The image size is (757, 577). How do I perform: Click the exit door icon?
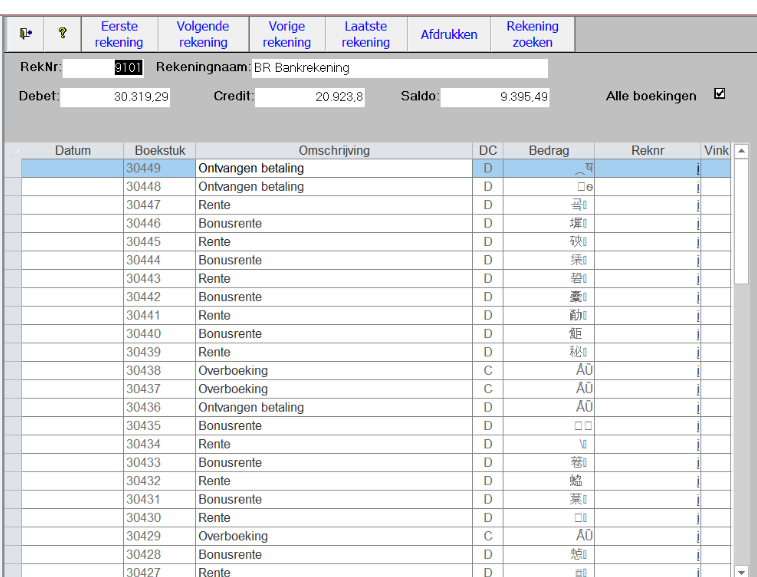[25, 34]
